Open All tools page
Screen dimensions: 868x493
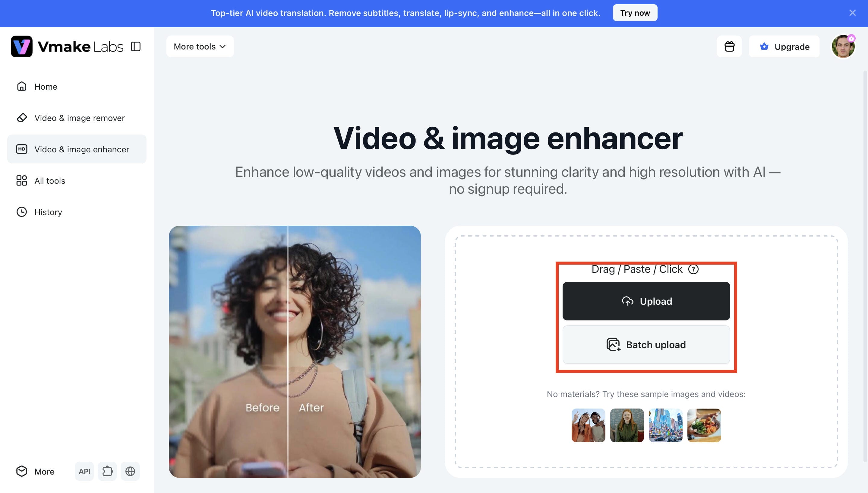[77, 180]
